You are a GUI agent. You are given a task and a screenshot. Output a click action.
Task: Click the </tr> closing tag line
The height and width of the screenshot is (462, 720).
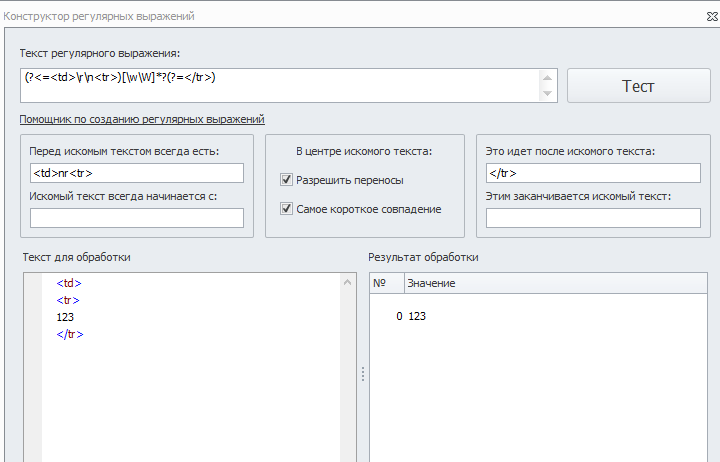pos(70,334)
